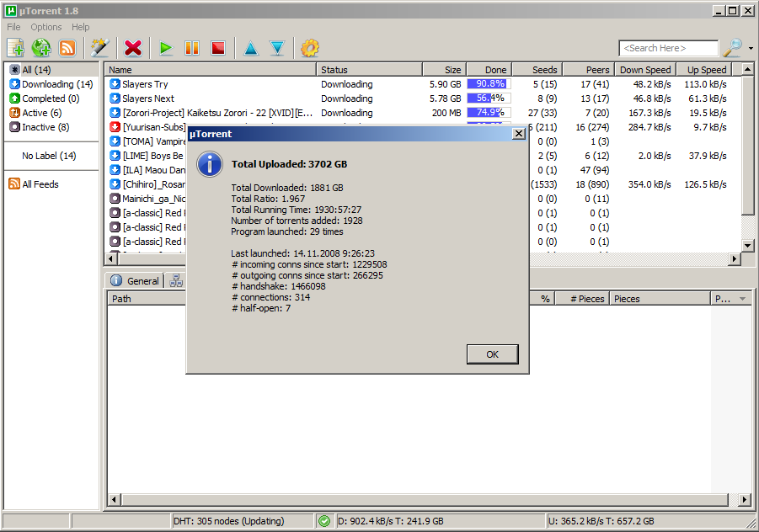Open the File menu
The width and height of the screenshot is (759, 532).
(x=13, y=27)
